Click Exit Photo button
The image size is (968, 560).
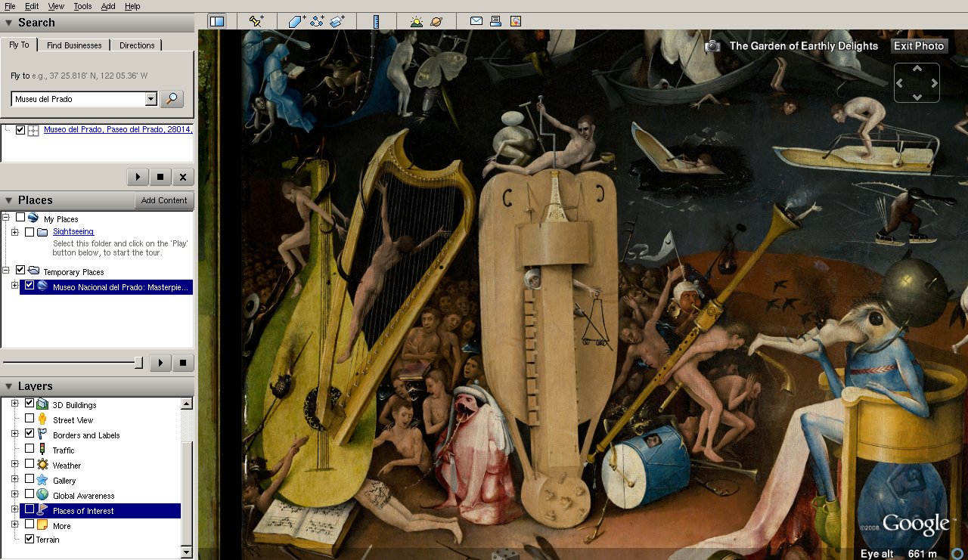pos(919,46)
